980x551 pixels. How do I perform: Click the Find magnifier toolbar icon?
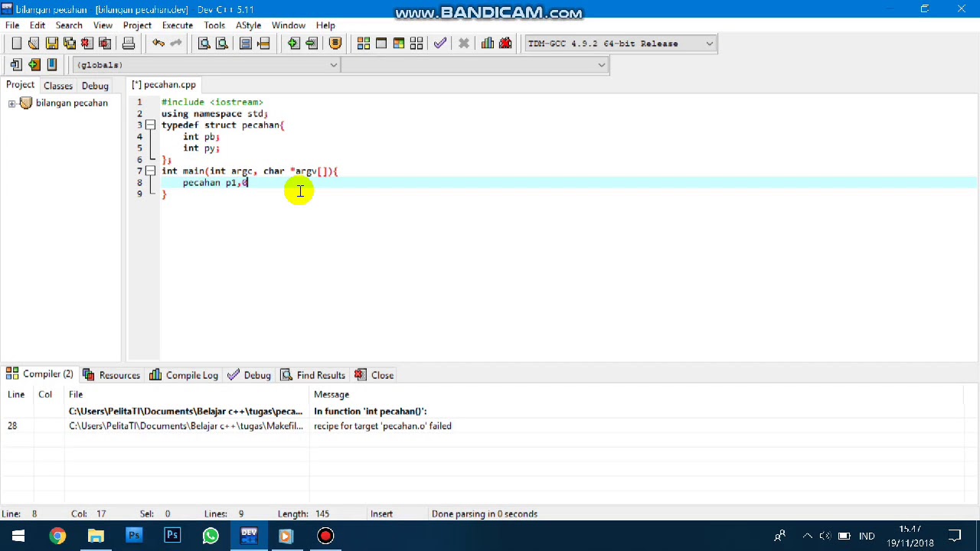(x=204, y=44)
